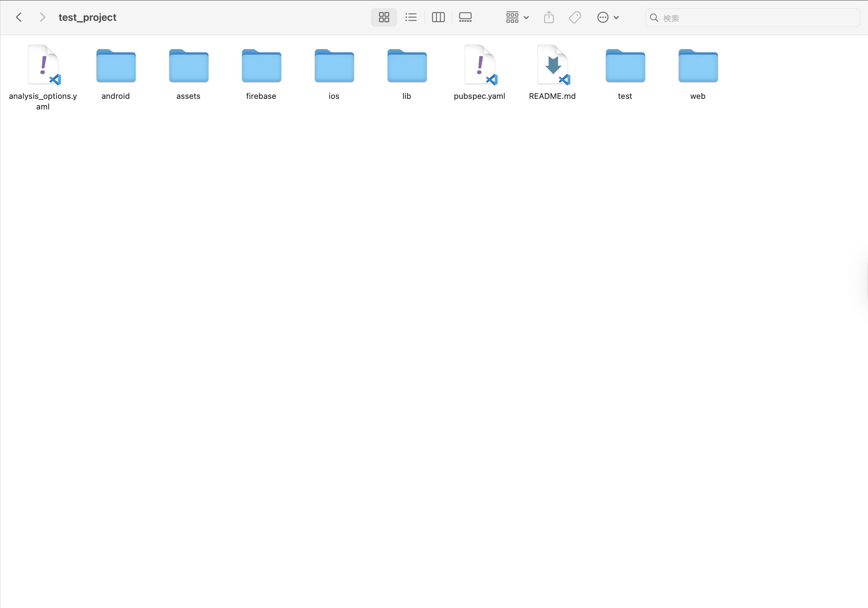The height and width of the screenshot is (608, 868).
Task: Select the android folder
Action: [116, 66]
